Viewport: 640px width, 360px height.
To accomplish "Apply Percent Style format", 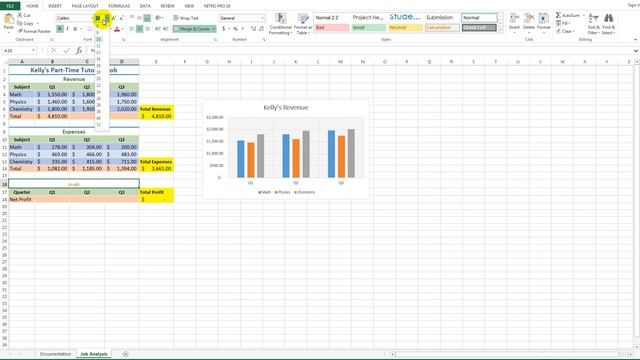I will pos(236,29).
